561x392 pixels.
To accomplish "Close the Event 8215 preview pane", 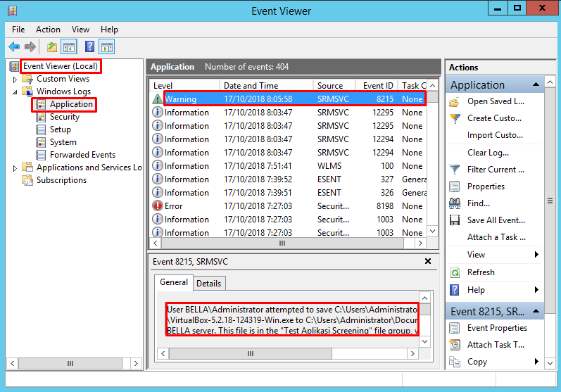I will click(x=427, y=261).
